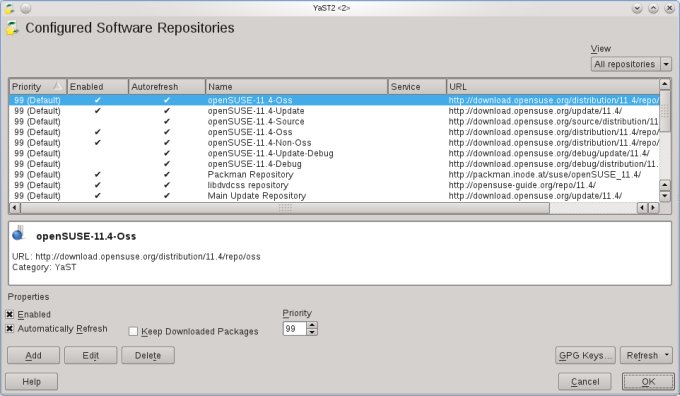Open the Refresh button dropdown arrow
The image size is (680, 396).
[x=667, y=355]
